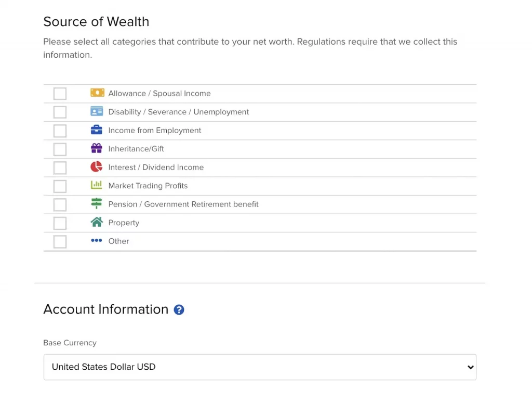Click the Market Trading Profits bar chart icon
532x402 pixels.
pos(97,185)
